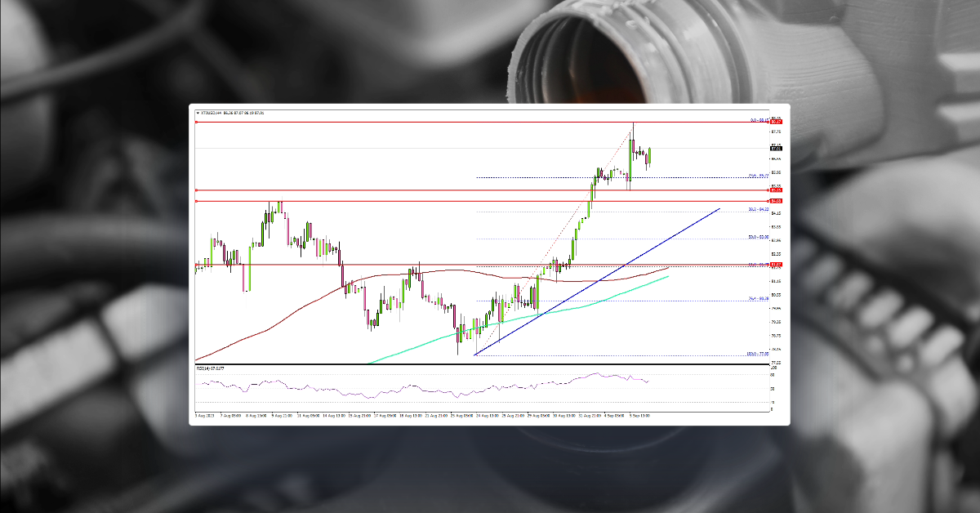Click the black candle-close marker near 87.00

[x=774, y=147]
